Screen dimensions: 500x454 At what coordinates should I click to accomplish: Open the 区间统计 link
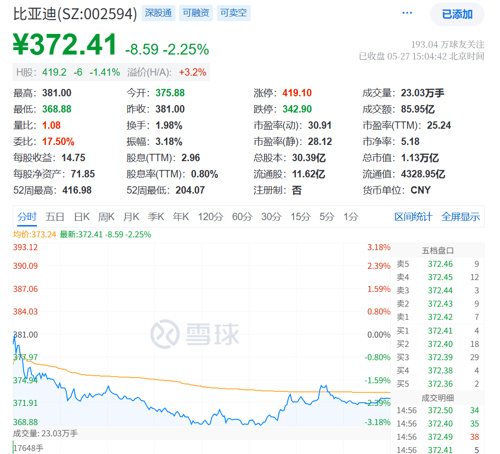click(413, 217)
